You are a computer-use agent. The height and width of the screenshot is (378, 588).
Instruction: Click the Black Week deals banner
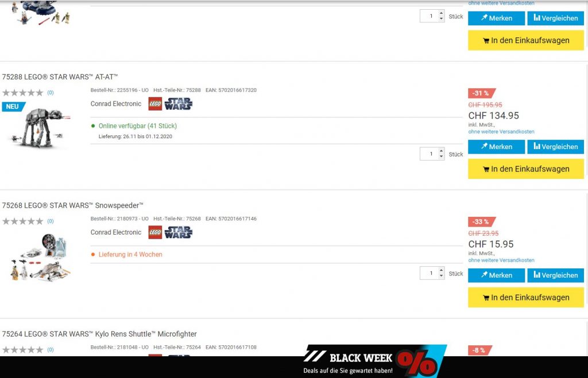tap(374, 361)
